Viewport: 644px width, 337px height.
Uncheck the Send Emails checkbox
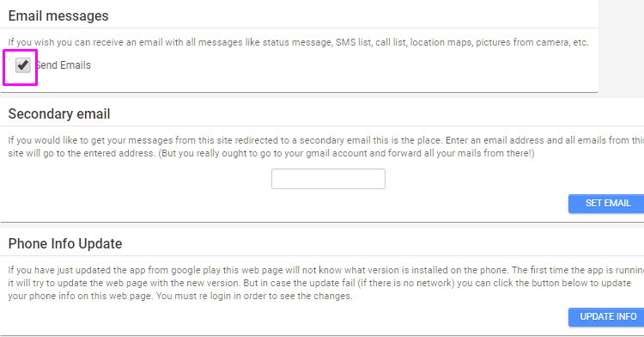pyautogui.click(x=23, y=65)
